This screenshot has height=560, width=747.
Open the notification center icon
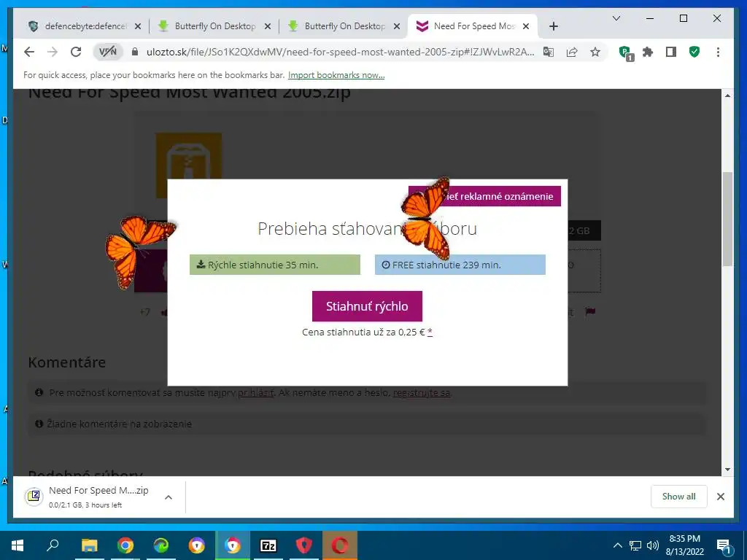tap(724, 546)
